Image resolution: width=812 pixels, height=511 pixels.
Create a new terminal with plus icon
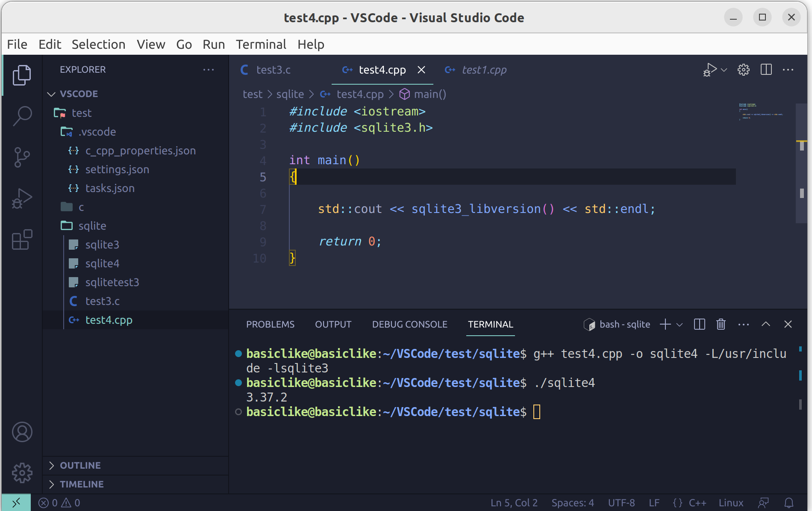click(665, 325)
